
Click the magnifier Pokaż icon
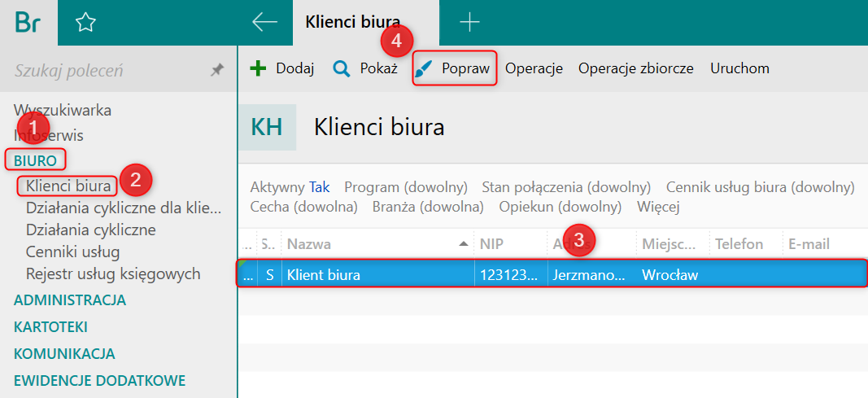[x=342, y=68]
